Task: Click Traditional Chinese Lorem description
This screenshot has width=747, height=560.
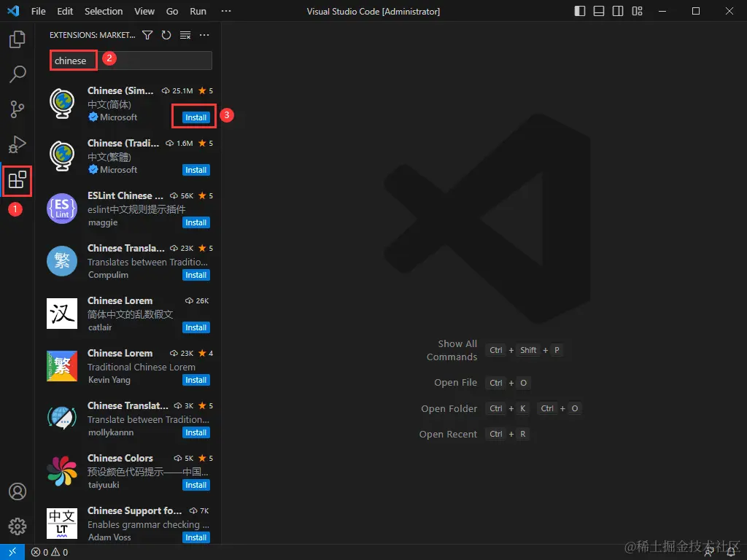Action: click(x=142, y=367)
